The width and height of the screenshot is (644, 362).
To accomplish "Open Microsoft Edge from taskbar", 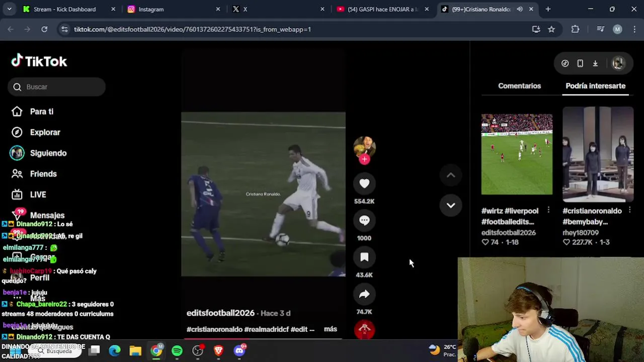I will (x=115, y=350).
